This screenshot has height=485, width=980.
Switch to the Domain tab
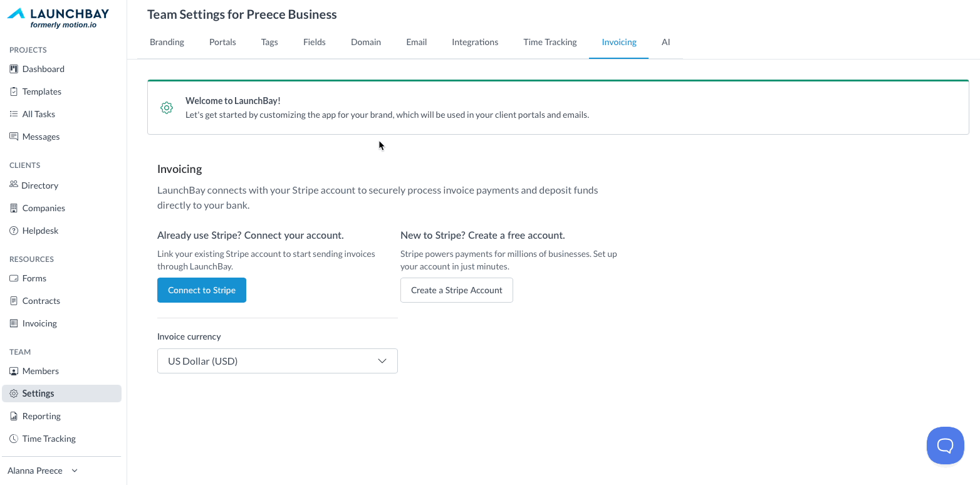[366, 42]
